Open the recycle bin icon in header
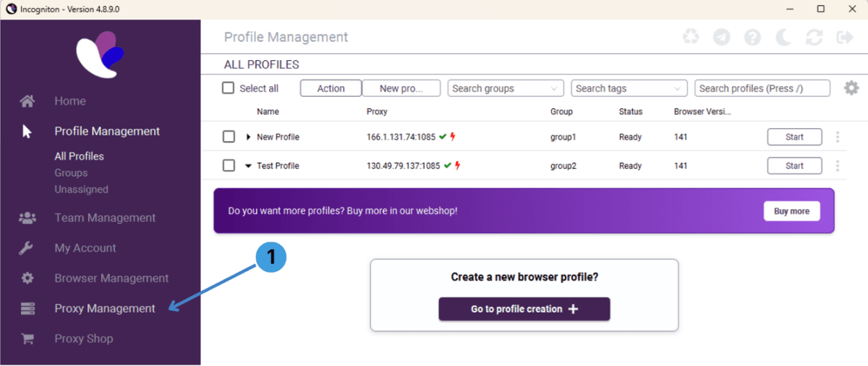The height and width of the screenshot is (366, 868). [x=691, y=37]
